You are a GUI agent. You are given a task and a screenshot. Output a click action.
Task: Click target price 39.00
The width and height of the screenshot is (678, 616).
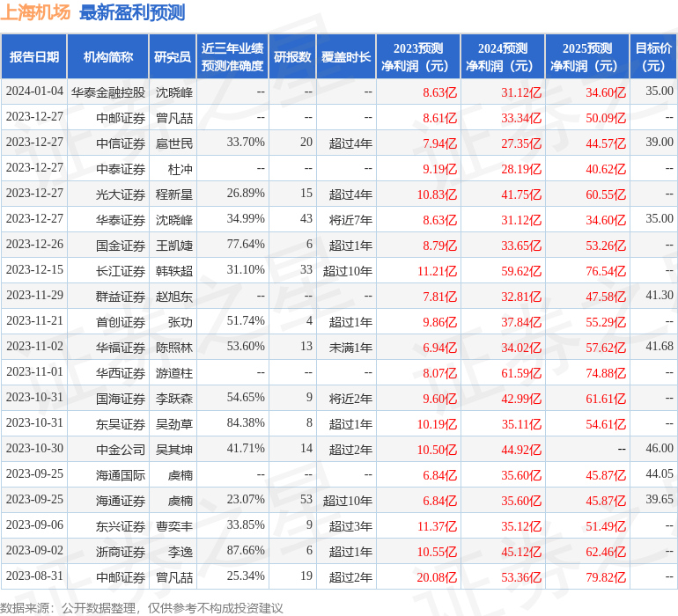click(660, 143)
